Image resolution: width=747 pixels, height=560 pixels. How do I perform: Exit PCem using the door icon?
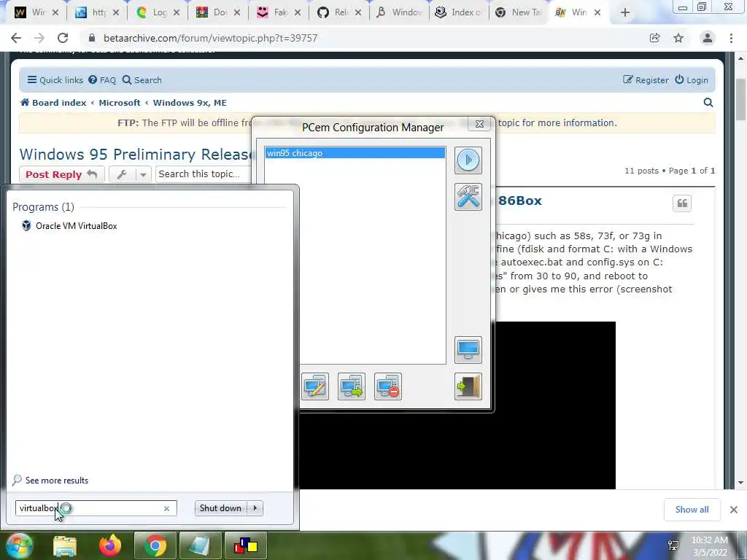click(x=468, y=386)
